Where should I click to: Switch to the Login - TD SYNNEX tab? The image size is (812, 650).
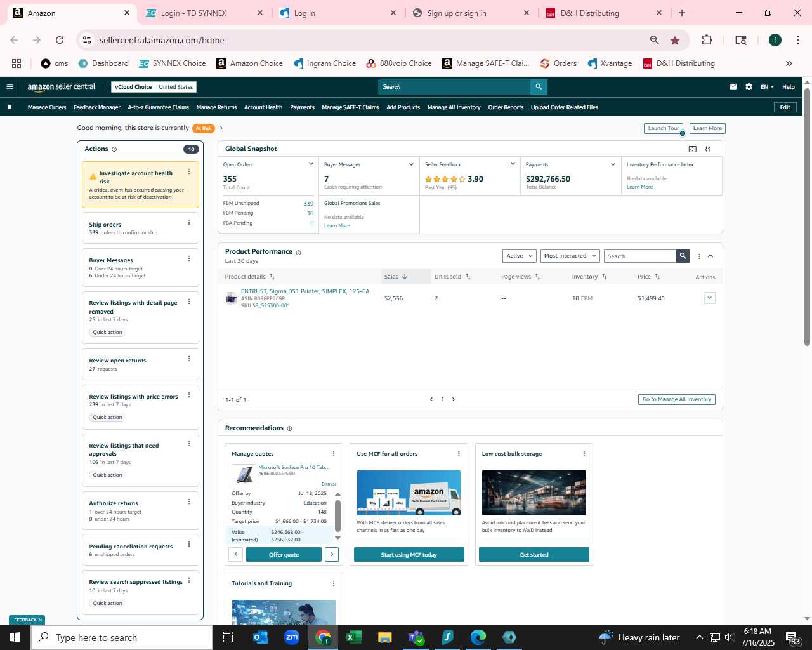[205, 13]
